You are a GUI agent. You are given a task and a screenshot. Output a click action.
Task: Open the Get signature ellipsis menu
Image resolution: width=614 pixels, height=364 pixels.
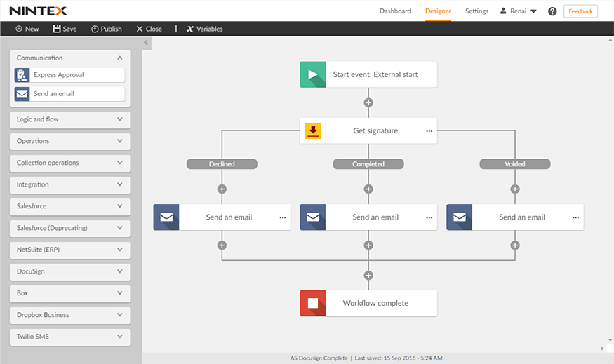[429, 131]
